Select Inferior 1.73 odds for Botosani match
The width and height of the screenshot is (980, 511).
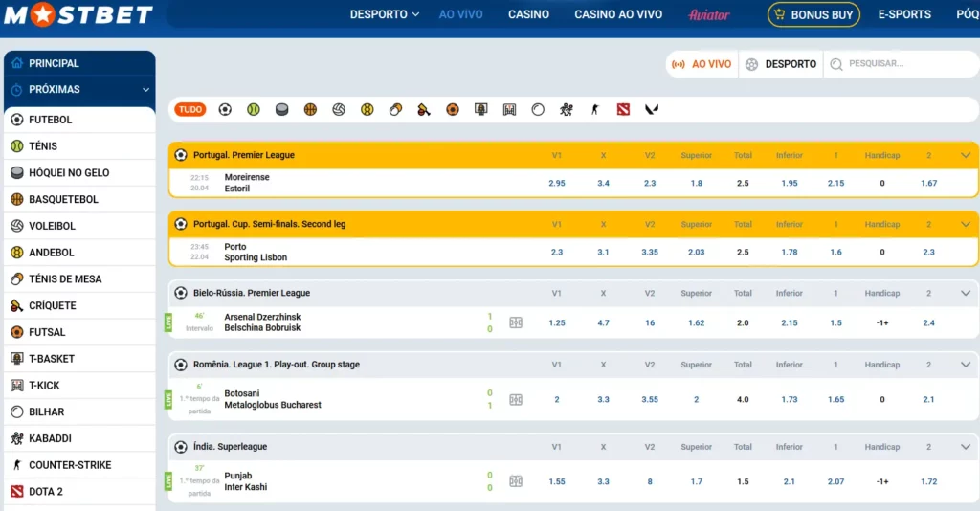pyautogui.click(x=790, y=400)
